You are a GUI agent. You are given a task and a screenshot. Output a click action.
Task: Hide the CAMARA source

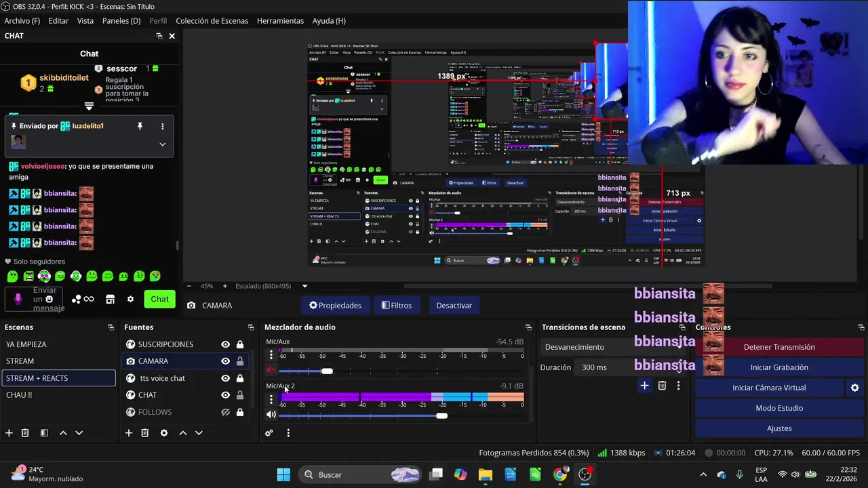point(225,361)
